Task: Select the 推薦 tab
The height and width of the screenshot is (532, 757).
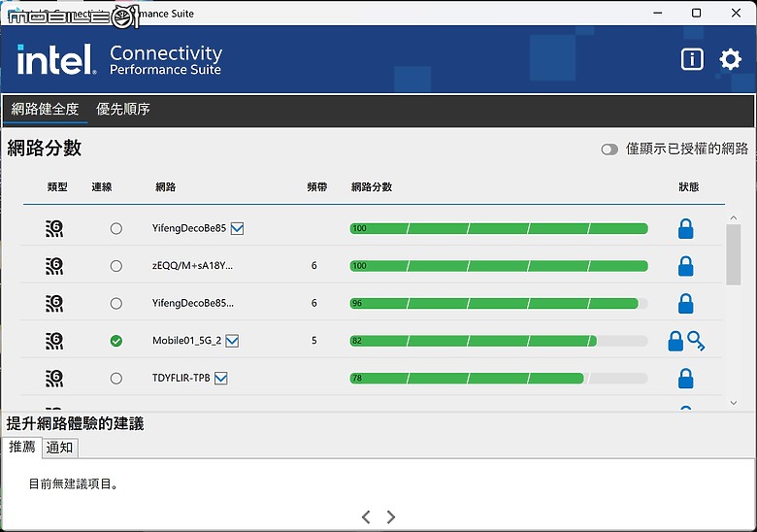Action: 21,447
